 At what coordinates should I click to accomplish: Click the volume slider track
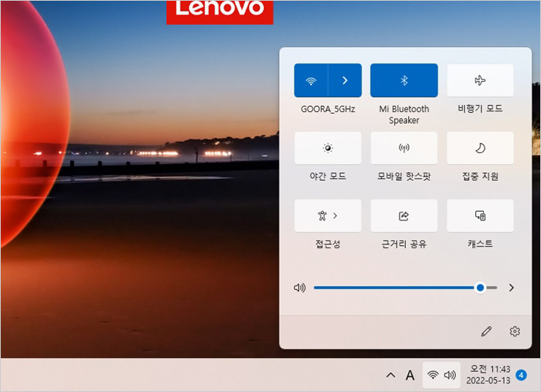click(x=394, y=288)
